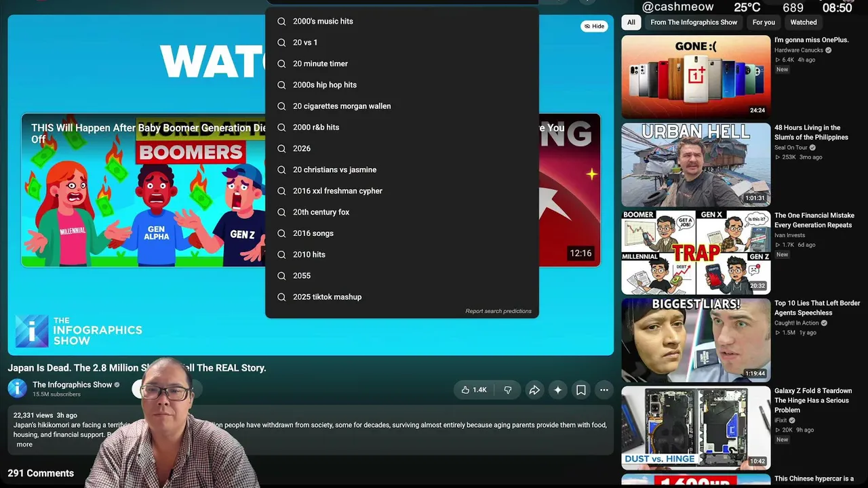Open title "The One Financial Mistake Every Generation Repeats"
This screenshot has width=868, height=488.
click(x=814, y=220)
